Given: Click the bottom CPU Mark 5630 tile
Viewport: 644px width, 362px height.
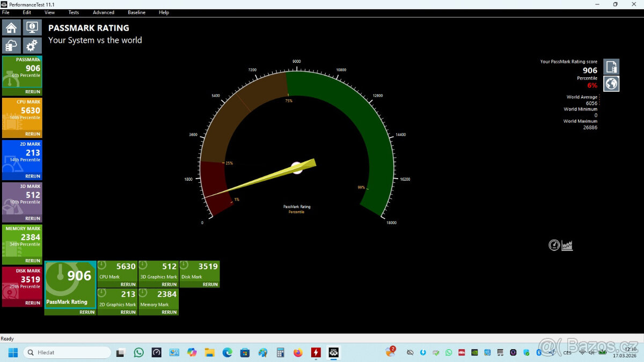Looking at the screenshot, I should (118, 271).
